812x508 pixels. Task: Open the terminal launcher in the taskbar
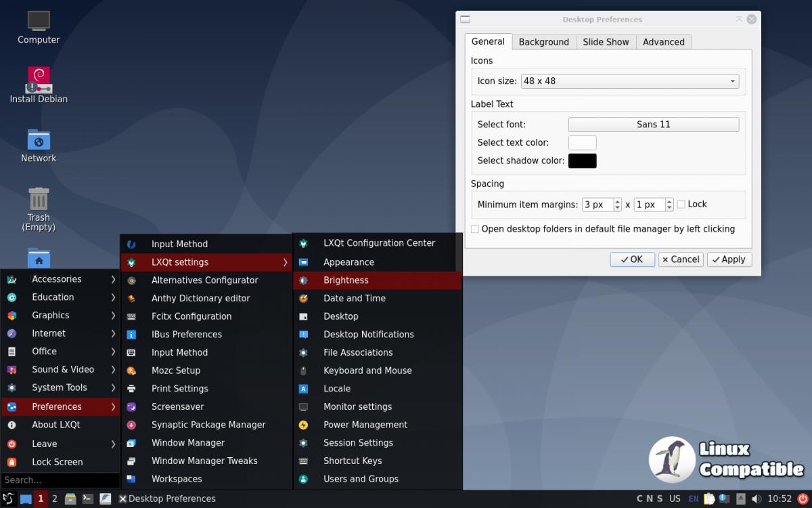tap(87, 499)
